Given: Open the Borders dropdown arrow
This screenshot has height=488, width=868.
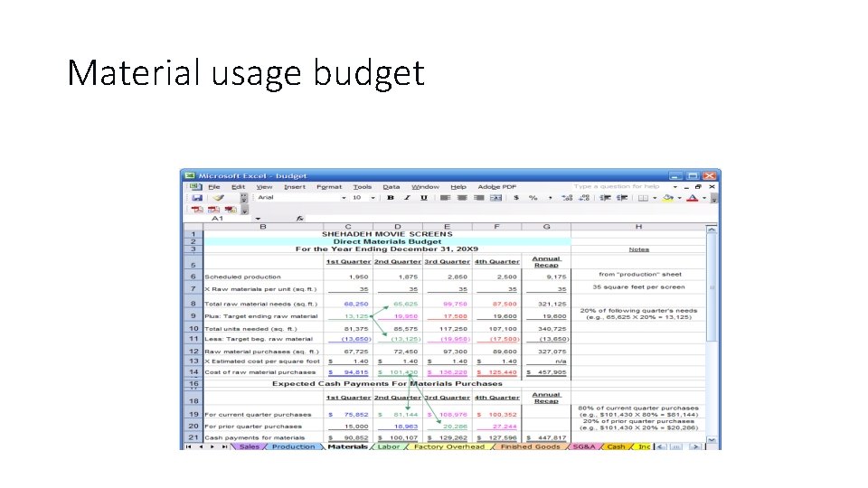Looking at the screenshot, I should coord(655,198).
